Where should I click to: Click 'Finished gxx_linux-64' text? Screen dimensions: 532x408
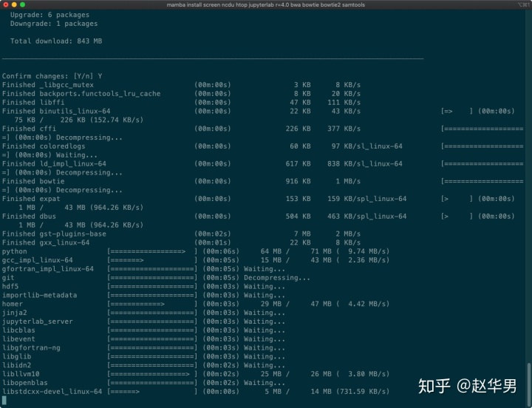click(46, 242)
